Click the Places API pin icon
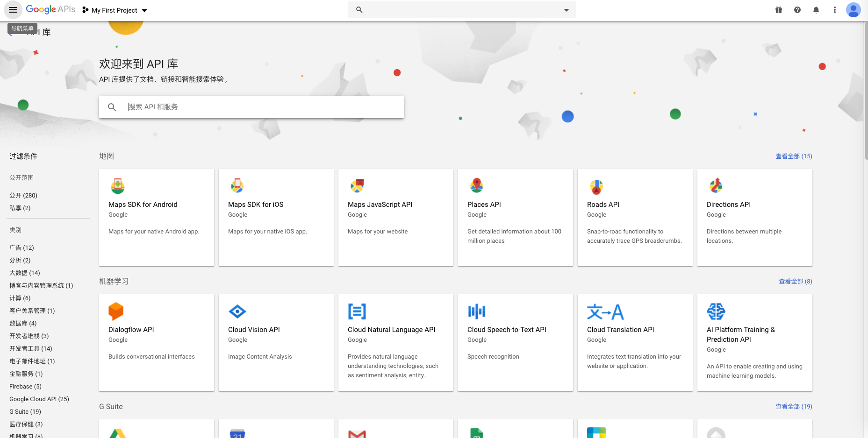 (x=477, y=186)
